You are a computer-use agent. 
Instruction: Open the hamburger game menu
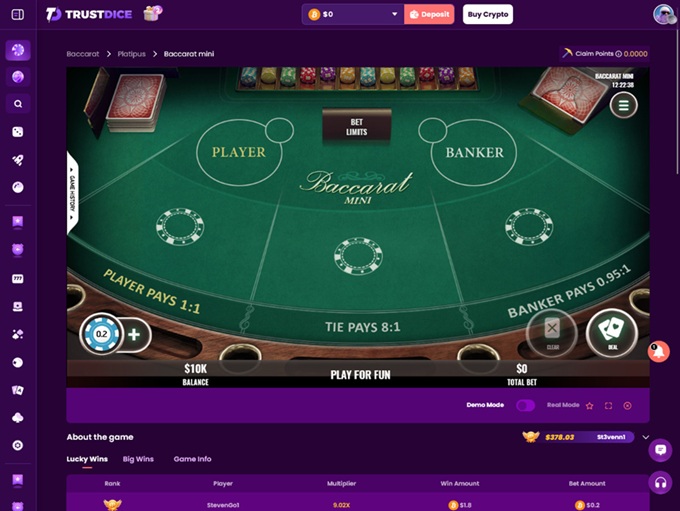623,105
